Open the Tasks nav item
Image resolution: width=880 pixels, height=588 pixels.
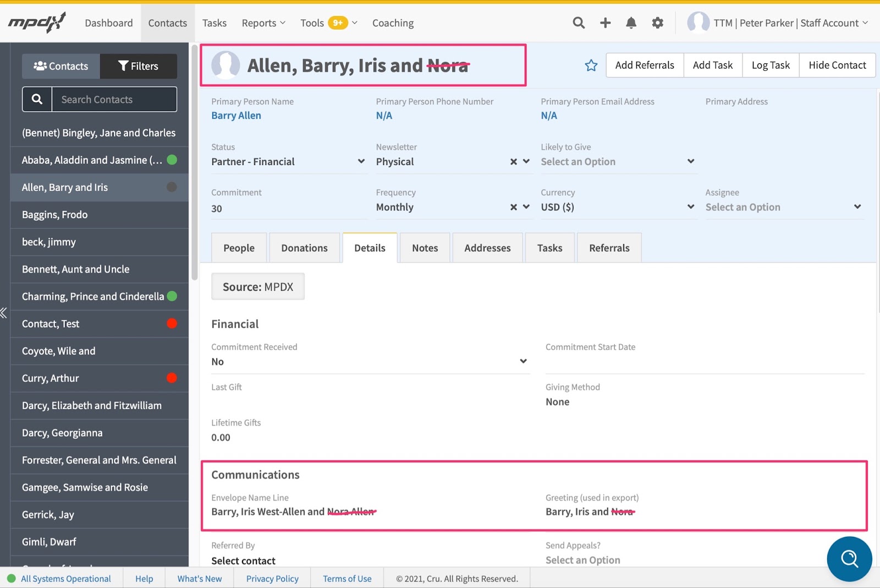click(214, 23)
